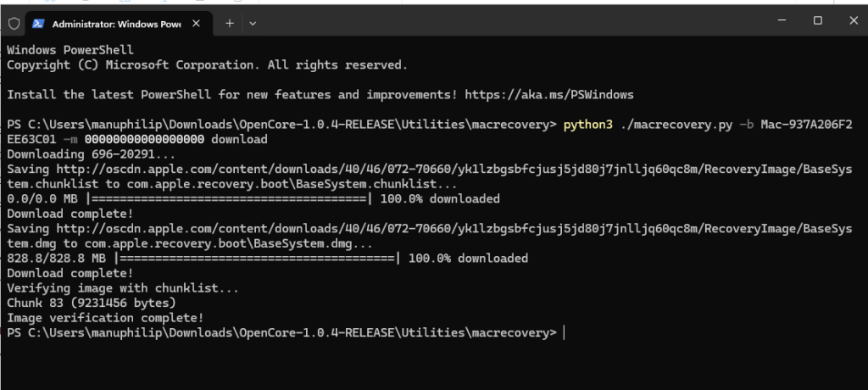This screenshot has width=868, height=390.
Task: Click the Chunk 83 (9231456 bytes) line
Action: coord(92,303)
